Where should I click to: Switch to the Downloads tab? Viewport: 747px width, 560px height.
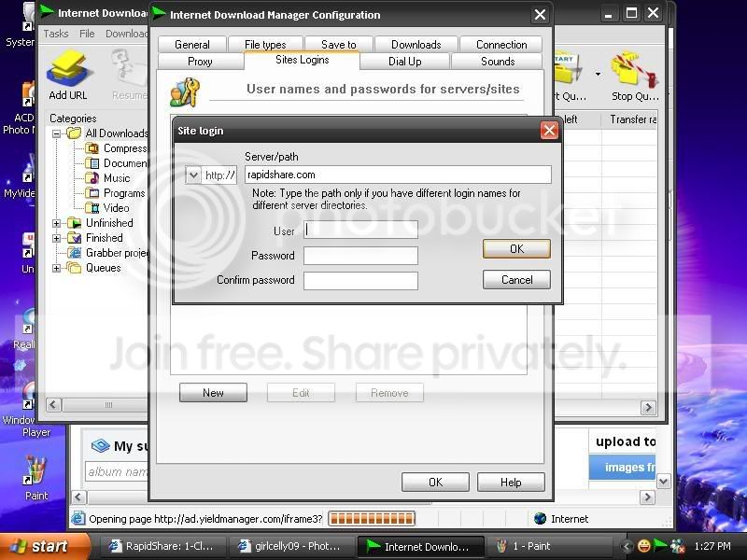click(x=416, y=44)
